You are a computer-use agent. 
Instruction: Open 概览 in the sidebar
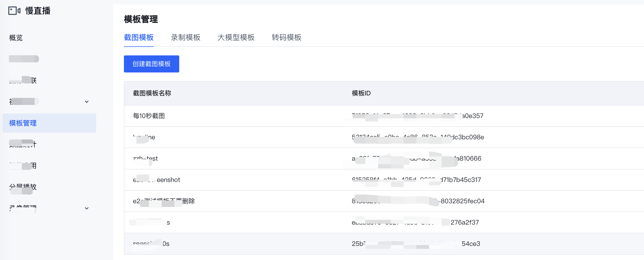tap(16, 38)
